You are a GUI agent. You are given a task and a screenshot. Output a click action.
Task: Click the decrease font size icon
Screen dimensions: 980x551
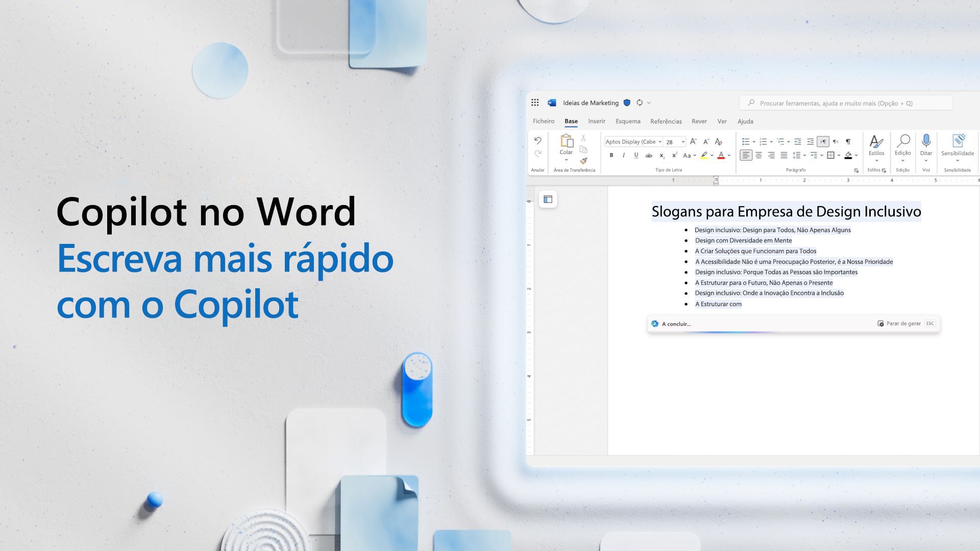coord(706,141)
